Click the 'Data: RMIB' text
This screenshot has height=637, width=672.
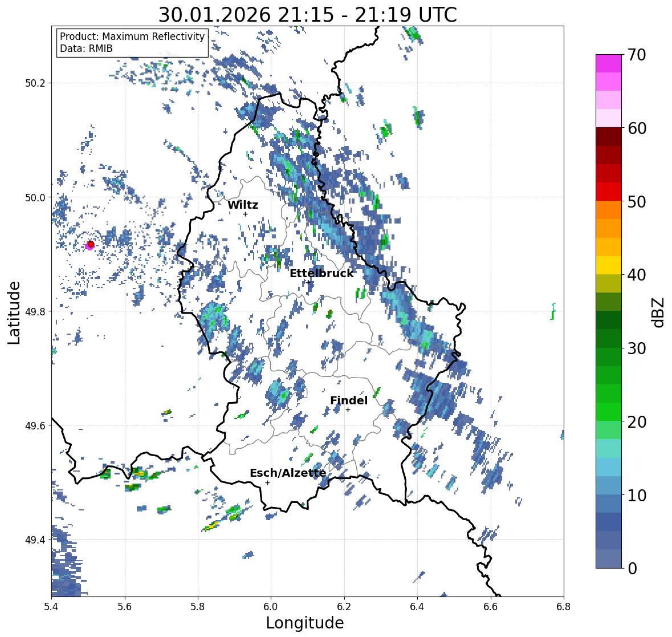86,48
